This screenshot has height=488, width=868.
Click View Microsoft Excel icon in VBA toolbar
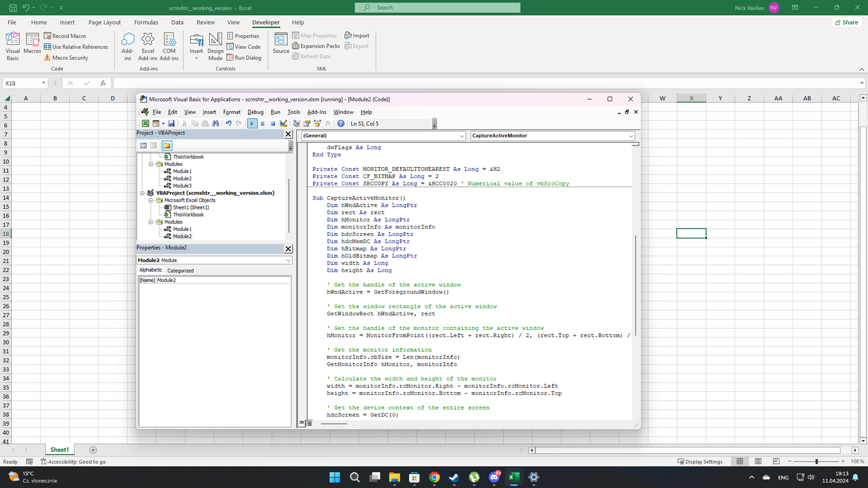point(145,124)
